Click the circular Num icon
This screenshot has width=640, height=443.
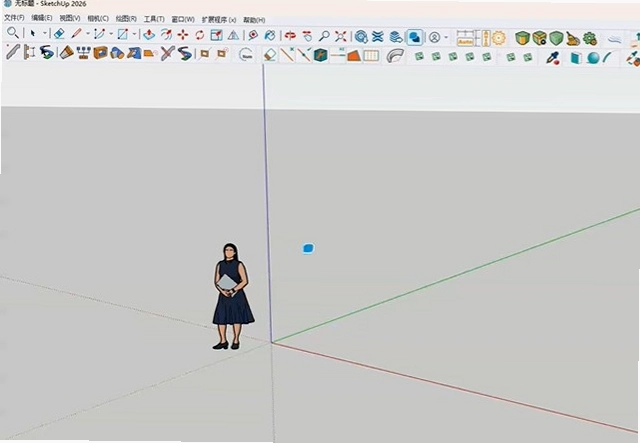pyautogui.click(x=246, y=55)
